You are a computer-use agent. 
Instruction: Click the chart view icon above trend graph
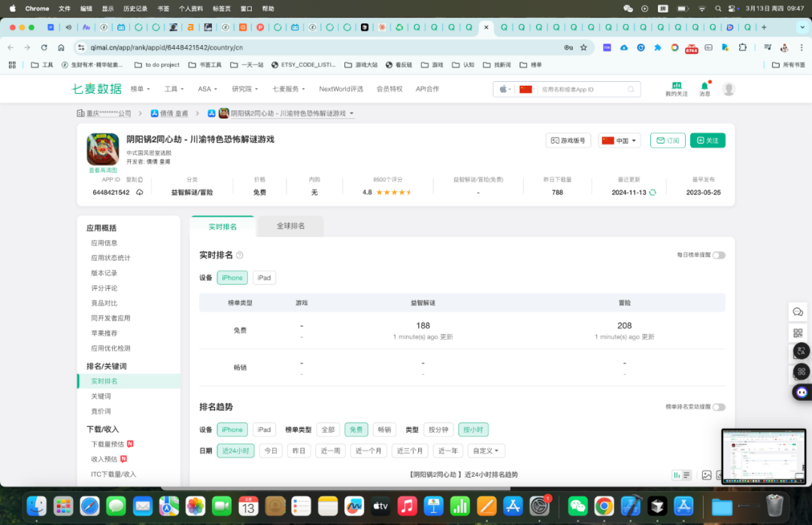pyautogui.click(x=677, y=475)
